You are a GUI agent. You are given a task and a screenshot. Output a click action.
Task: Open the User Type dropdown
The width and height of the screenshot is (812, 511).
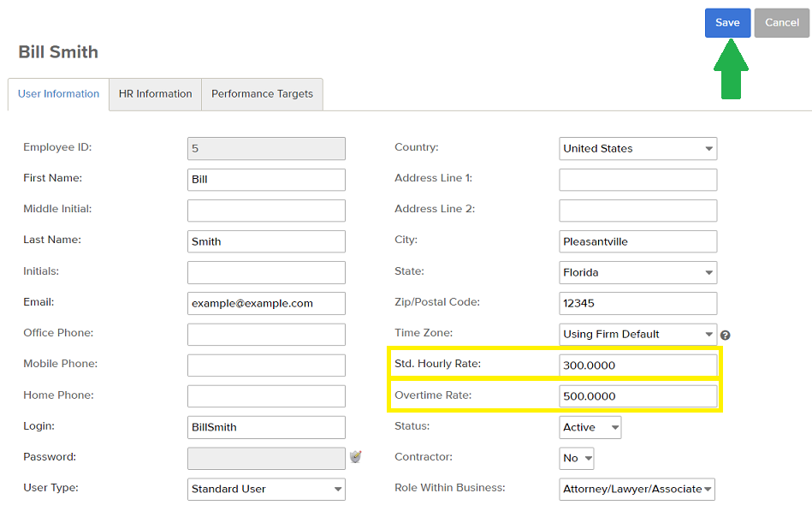pos(266,490)
